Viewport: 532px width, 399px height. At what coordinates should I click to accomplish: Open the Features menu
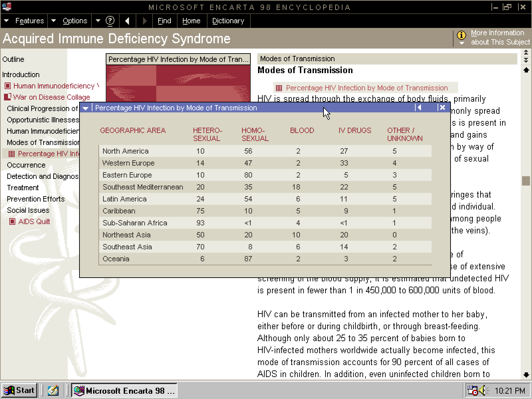tap(30, 21)
